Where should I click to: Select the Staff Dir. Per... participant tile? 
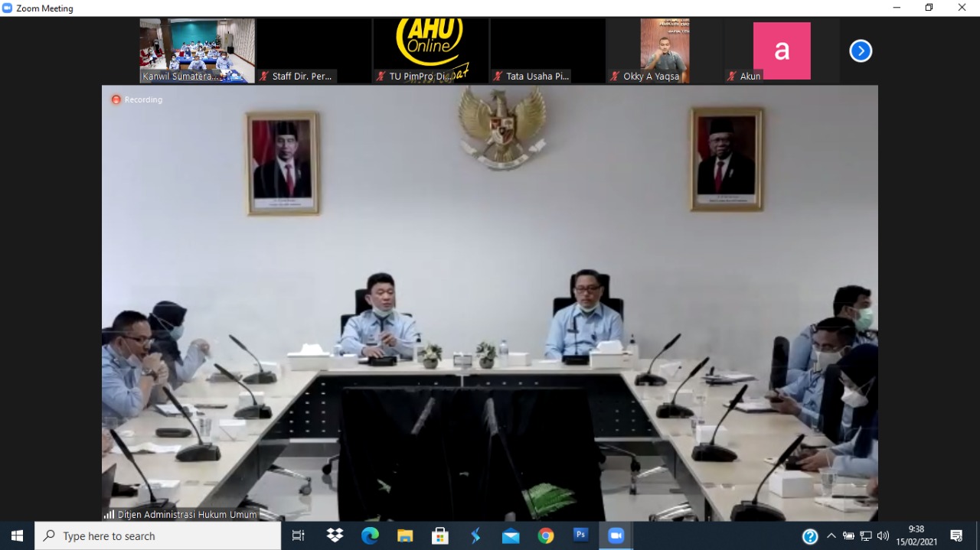[x=314, y=50]
